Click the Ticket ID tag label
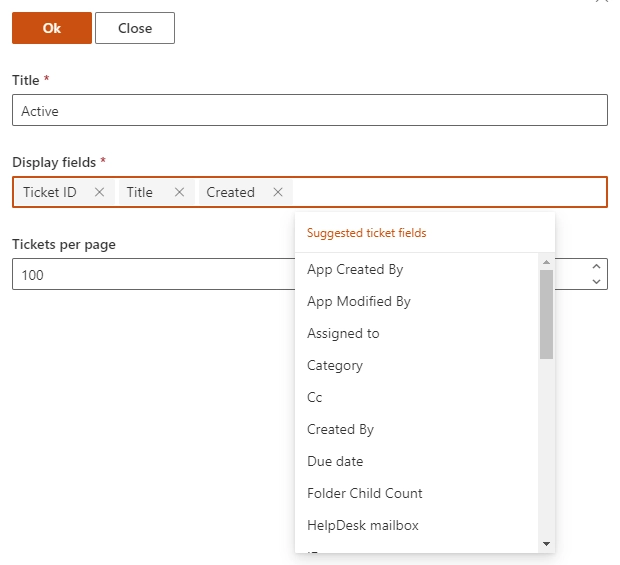This screenshot has width=620, height=565. point(49,192)
